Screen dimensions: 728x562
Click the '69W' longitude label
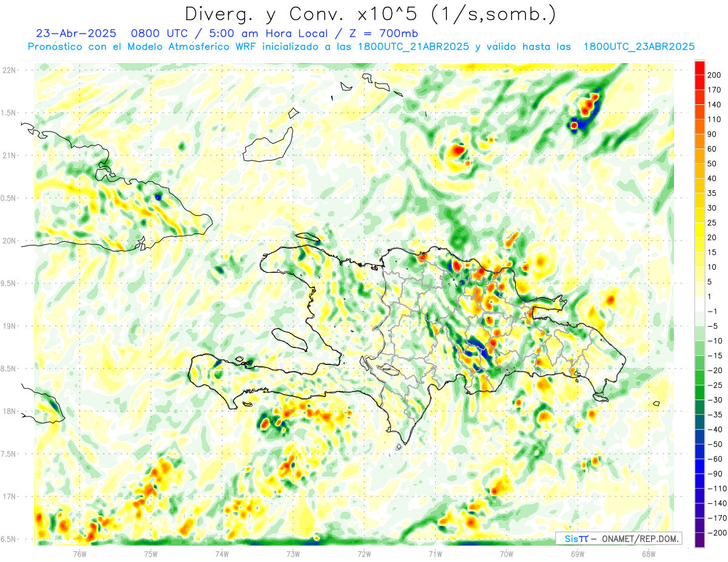(578, 554)
